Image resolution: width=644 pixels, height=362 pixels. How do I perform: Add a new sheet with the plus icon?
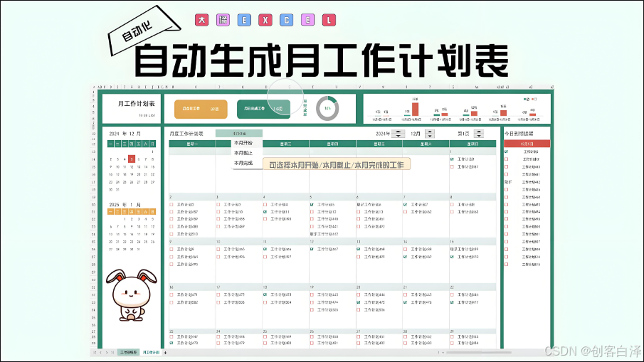[x=166, y=353]
